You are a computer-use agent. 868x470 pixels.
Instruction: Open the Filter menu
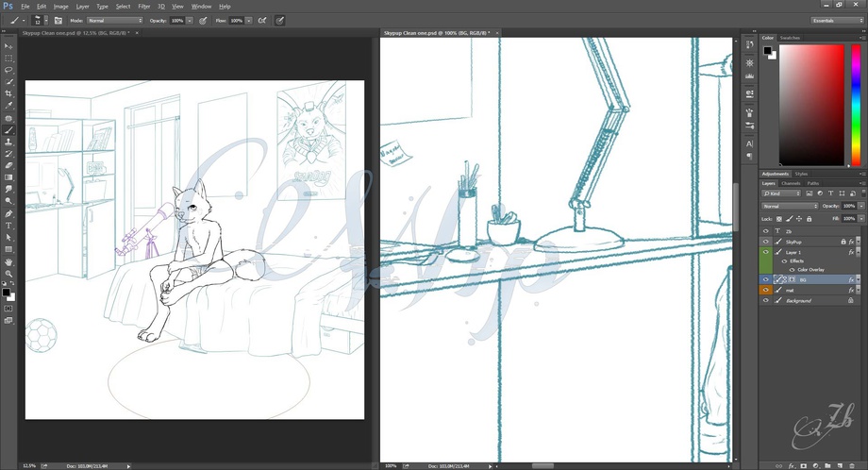[x=142, y=6]
